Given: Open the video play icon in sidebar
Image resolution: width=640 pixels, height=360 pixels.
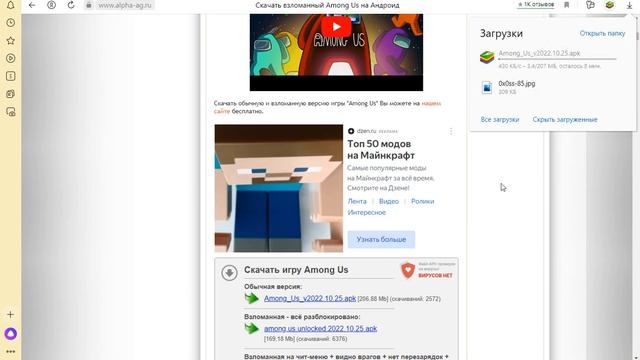Looking at the screenshot, I should coord(11,58).
